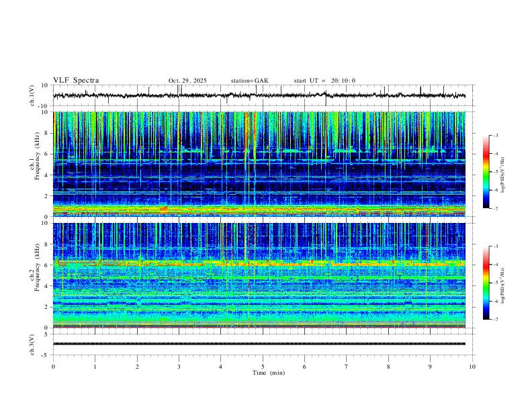Screen dimensions: 532x411
Task: Click the 'Time (min)' axis label
Action: [x=269, y=373]
